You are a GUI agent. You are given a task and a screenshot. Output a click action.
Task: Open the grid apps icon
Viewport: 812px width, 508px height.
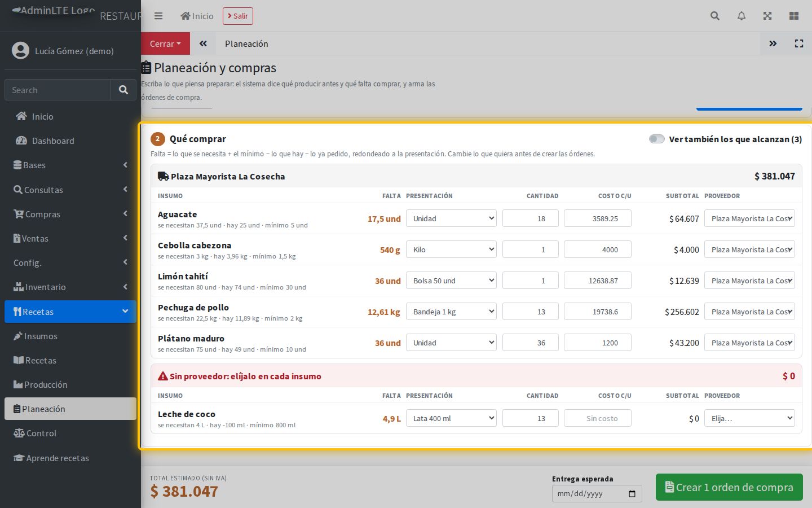pyautogui.click(x=794, y=16)
